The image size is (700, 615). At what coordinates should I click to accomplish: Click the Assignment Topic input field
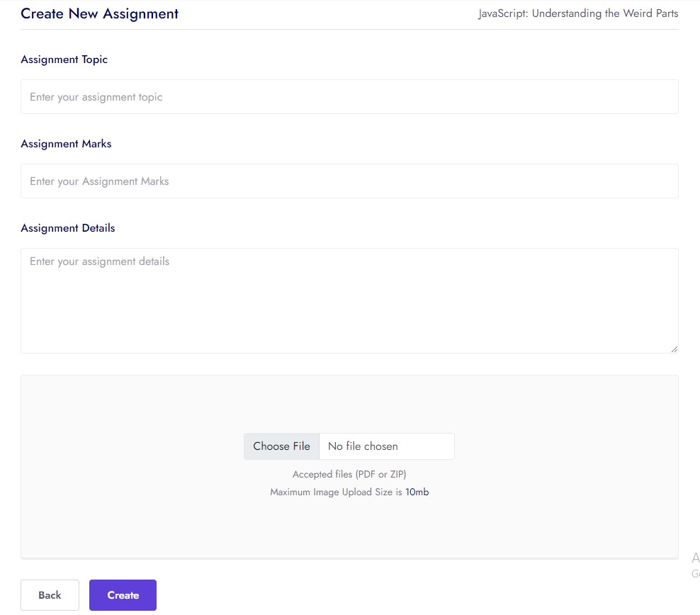pos(349,97)
